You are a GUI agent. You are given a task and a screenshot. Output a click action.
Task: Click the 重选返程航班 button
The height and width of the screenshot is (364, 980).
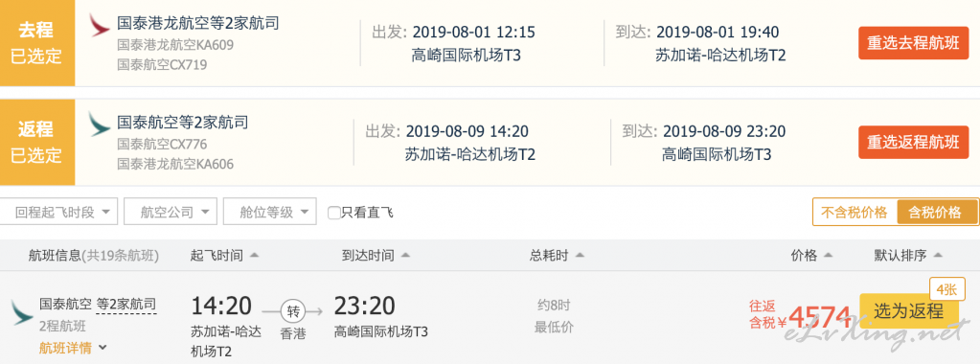pos(913,142)
